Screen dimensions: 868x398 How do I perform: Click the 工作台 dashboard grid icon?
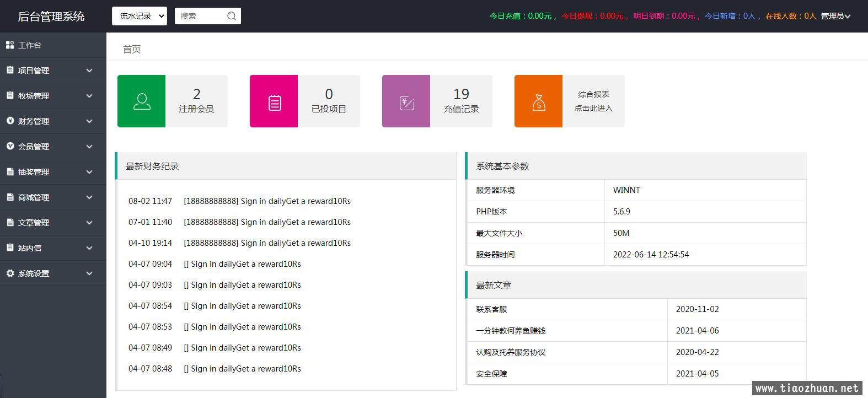coord(10,45)
